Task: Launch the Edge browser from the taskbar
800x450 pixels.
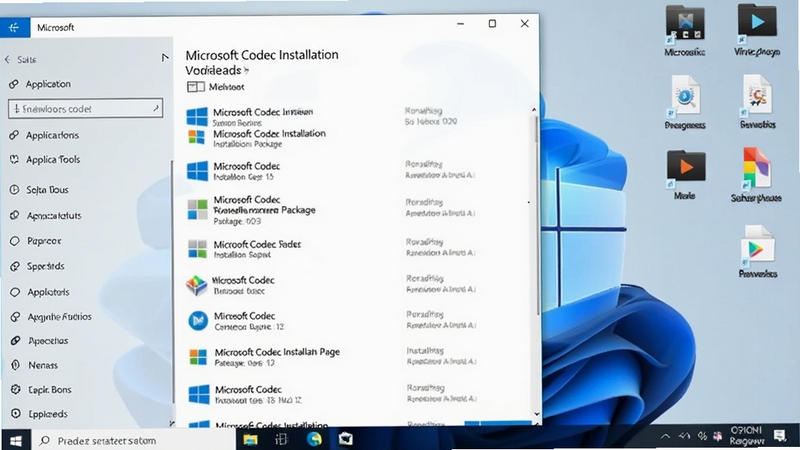Action: click(314, 439)
